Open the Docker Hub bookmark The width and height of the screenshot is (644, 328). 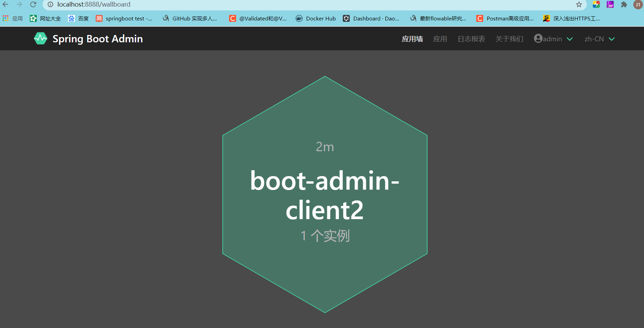(x=316, y=18)
